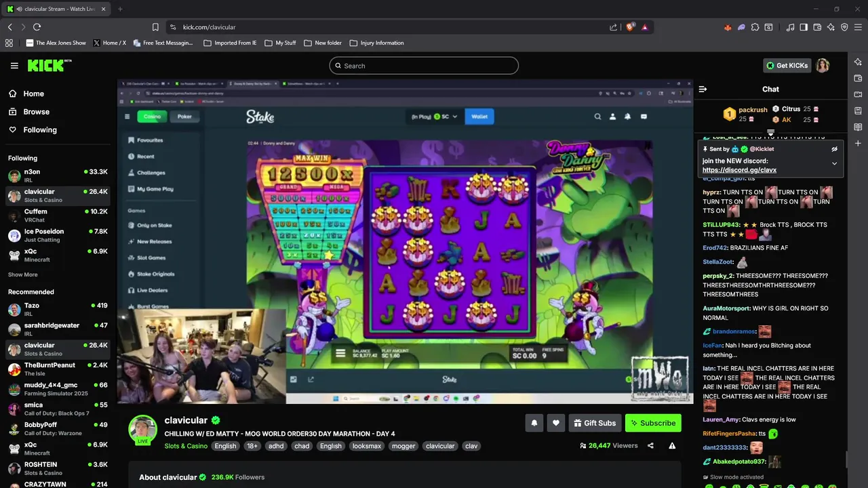868x488 pixels.
Task: Click the Kick search field
Action: point(424,66)
